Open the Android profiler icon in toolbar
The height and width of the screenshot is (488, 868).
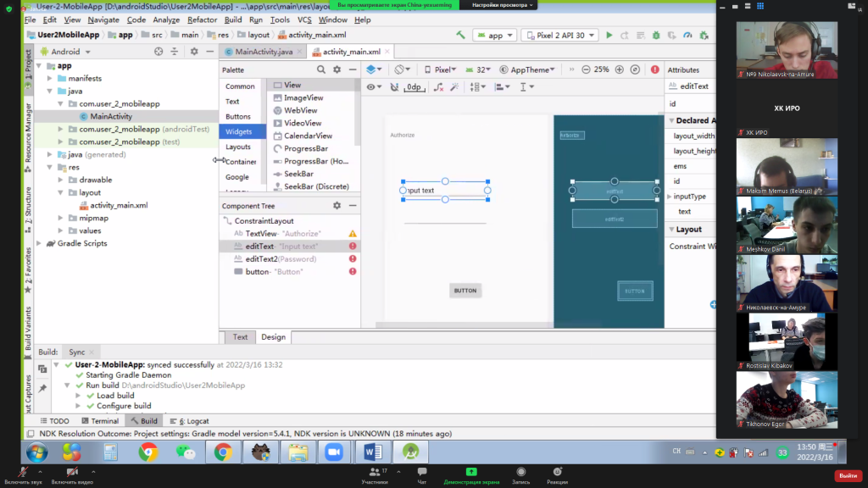[x=687, y=35]
